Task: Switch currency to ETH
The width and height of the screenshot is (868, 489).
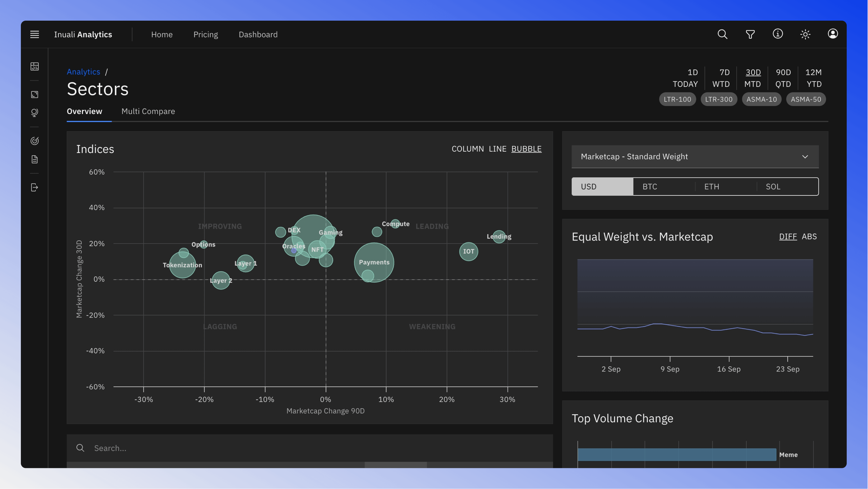Action: click(725, 186)
